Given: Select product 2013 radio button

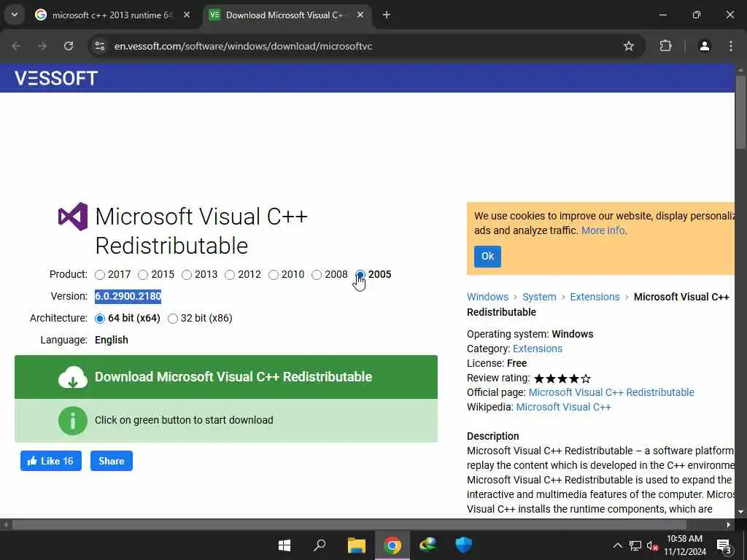Looking at the screenshot, I should click(187, 275).
